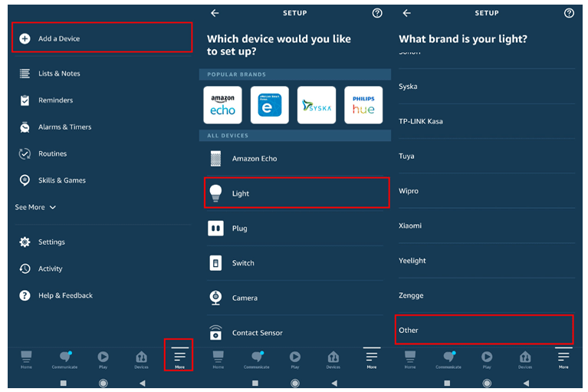The height and width of the screenshot is (392, 588).
Task: Select Amazon Echo in all devices
Action: (295, 159)
